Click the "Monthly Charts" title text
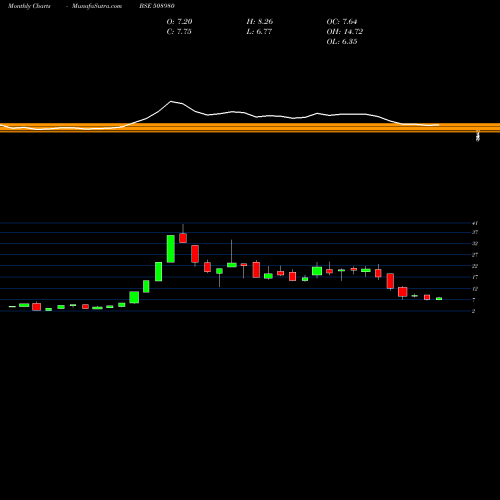This screenshot has height=500, width=500. point(29,6)
